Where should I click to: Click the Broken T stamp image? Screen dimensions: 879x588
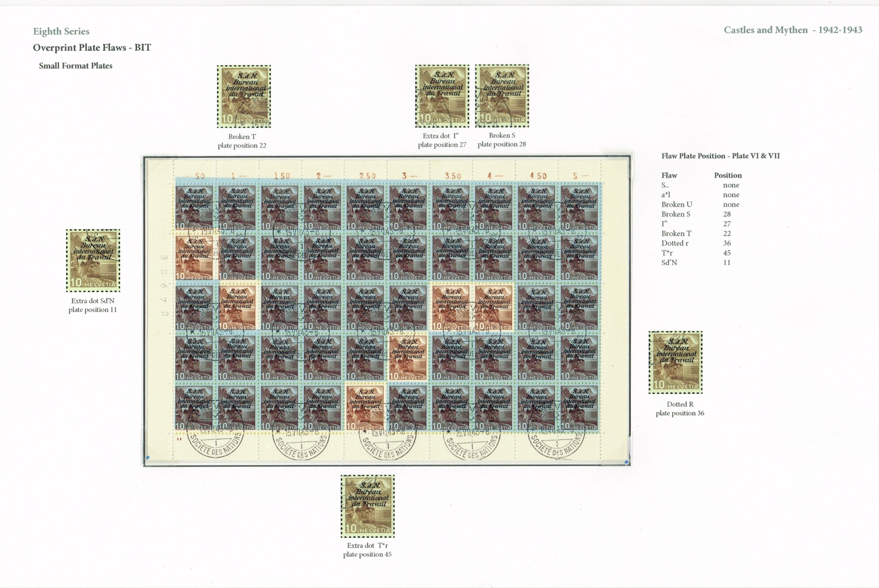243,97
